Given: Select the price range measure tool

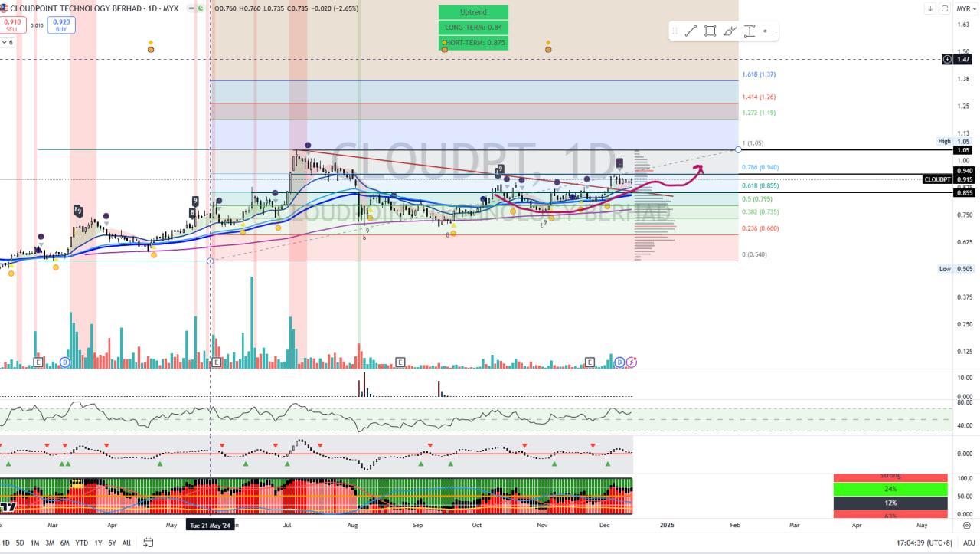Looking at the screenshot, I should (750, 31).
